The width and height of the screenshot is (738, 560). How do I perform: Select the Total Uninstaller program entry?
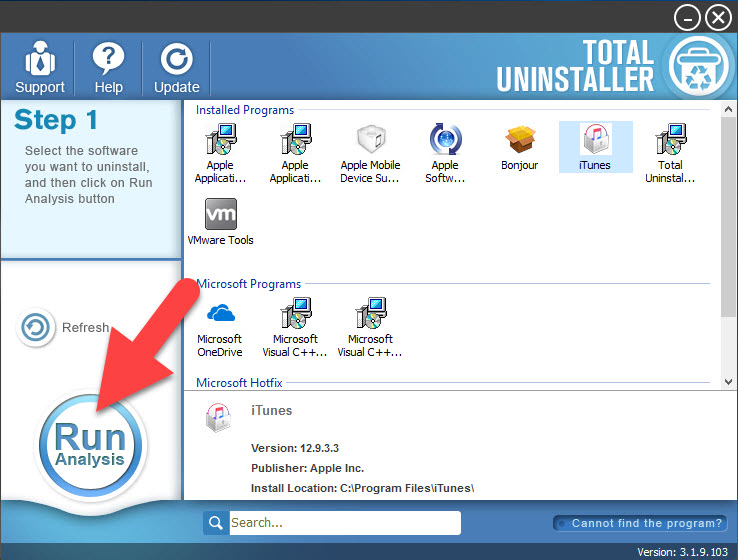pyautogui.click(x=670, y=153)
